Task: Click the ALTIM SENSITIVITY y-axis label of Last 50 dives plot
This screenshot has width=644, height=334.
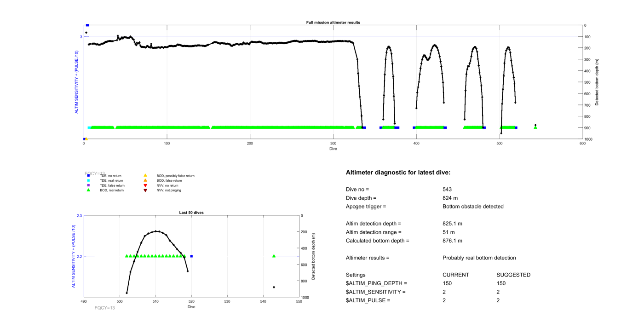Action: pyautogui.click(x=74, y=256)
